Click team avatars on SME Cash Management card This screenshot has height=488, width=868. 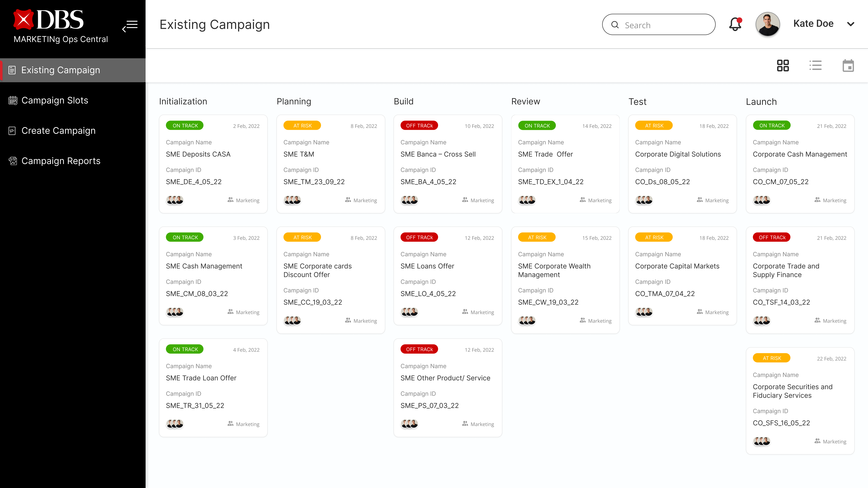[175, 312]
